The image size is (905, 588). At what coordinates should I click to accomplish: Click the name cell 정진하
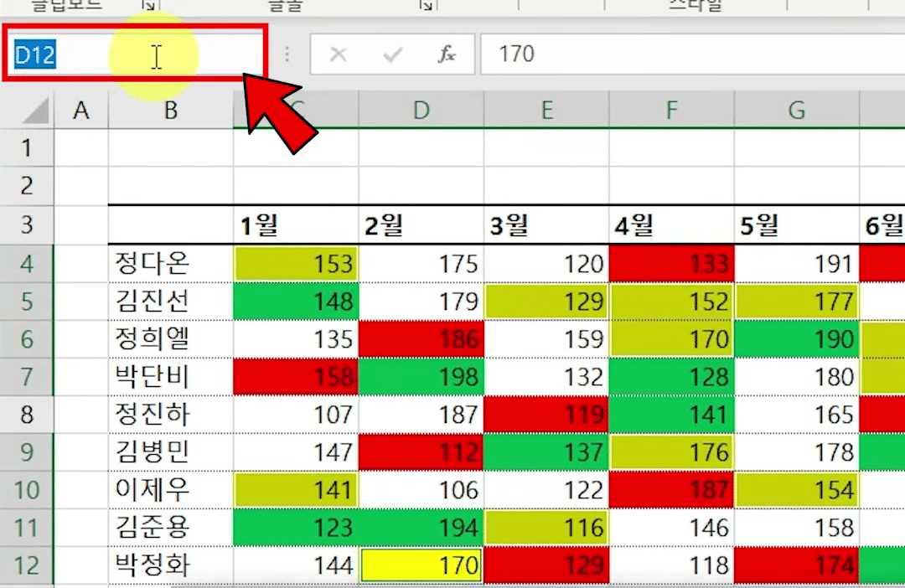coord(171,415)
